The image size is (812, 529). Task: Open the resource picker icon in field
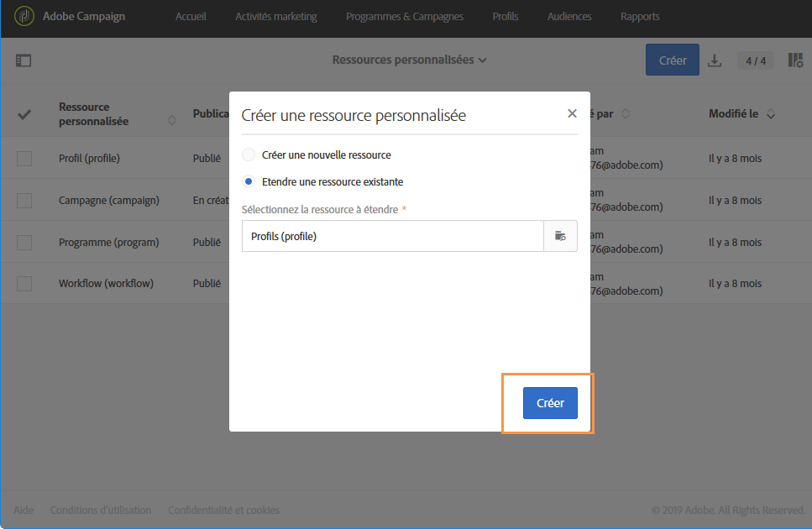[x=560, y=236]
